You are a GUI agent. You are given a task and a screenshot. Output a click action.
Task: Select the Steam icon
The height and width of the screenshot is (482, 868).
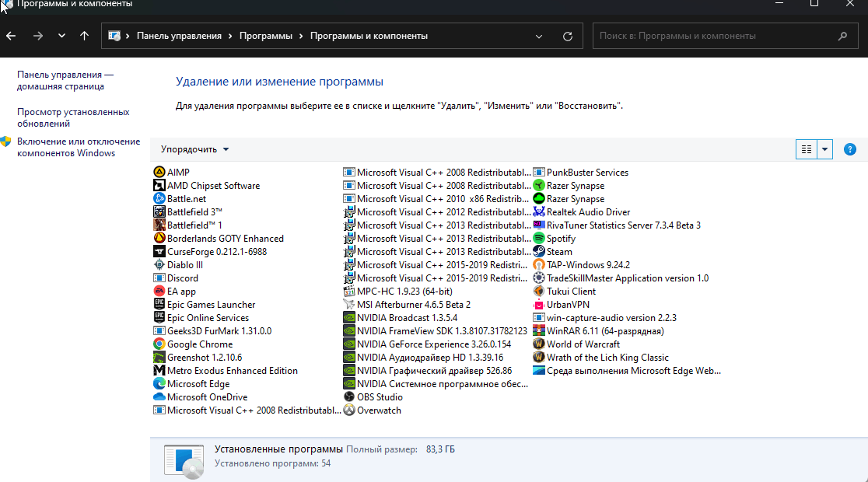point(539,251)
